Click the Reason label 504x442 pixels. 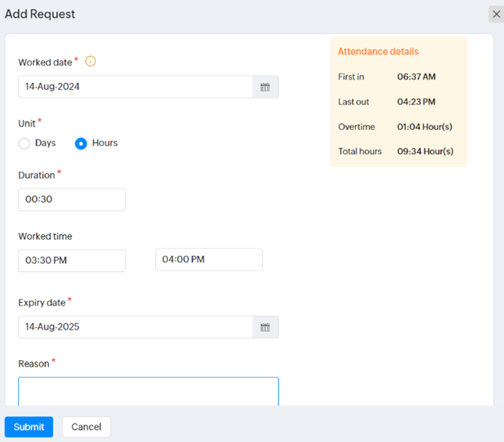tap(34, 364)
